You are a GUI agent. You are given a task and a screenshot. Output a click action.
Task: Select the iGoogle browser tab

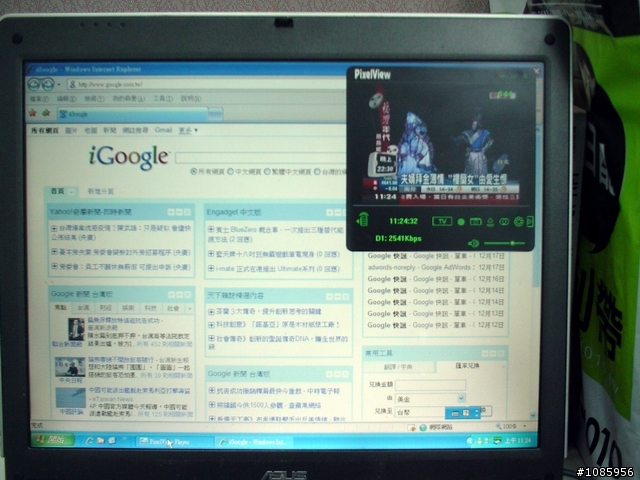pos(132,114)
